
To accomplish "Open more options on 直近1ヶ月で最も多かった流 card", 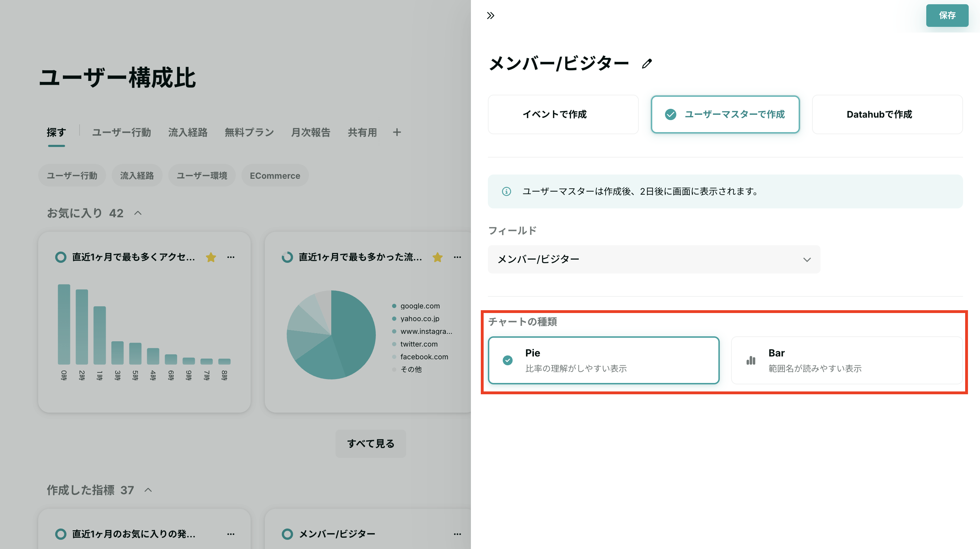I will click(x=457, y=258).
